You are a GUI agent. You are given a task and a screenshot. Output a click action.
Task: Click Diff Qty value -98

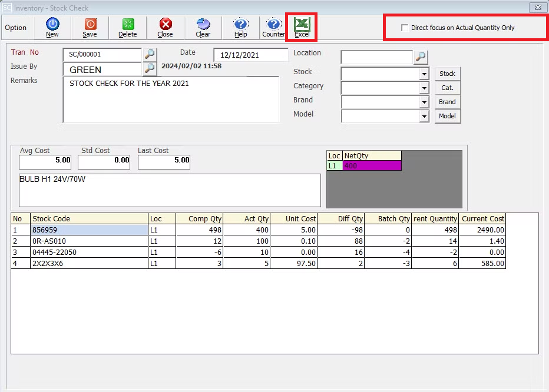340,230
